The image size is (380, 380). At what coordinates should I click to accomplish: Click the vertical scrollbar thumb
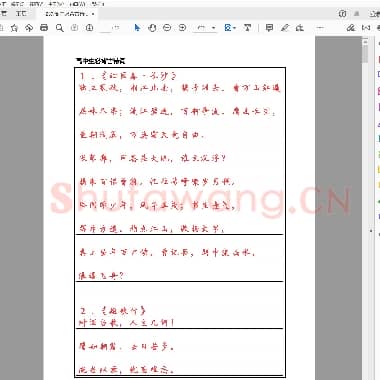(x=365, y=54)
